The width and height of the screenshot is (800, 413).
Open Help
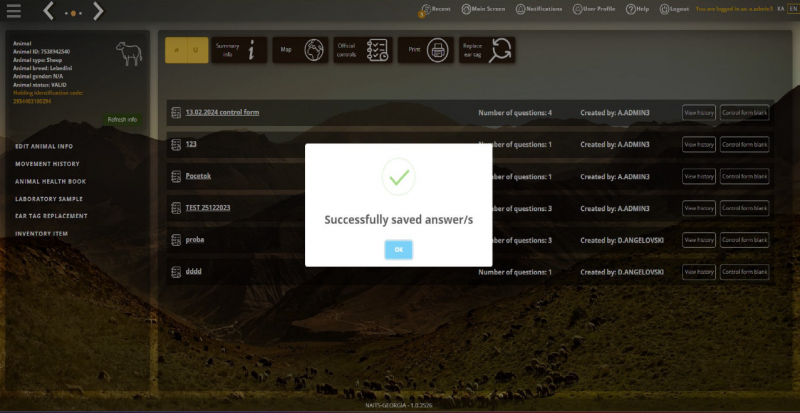click(x=638, y=9)
